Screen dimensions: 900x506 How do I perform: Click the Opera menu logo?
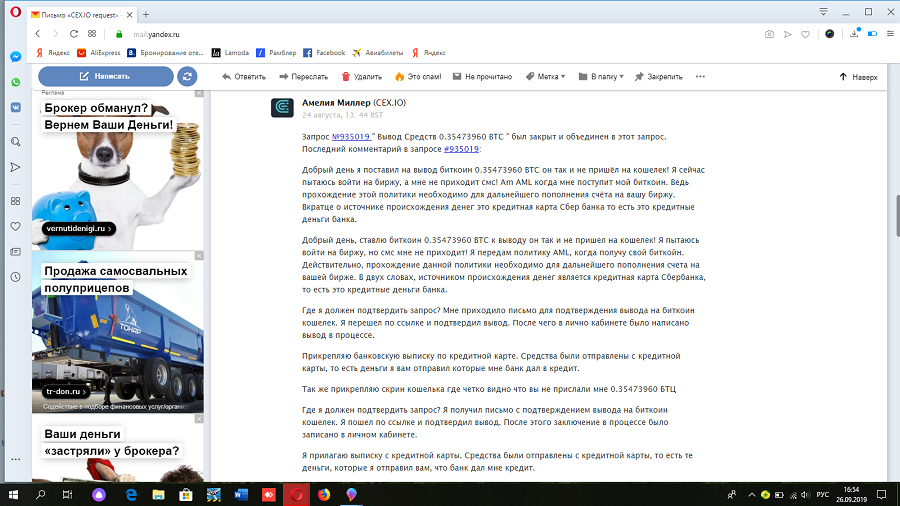pos(15,12)
